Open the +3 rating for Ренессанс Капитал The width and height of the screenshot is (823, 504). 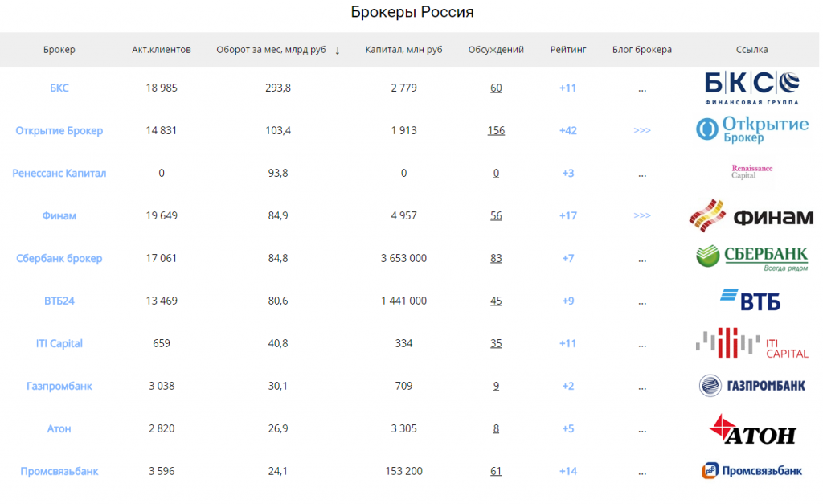568,173
